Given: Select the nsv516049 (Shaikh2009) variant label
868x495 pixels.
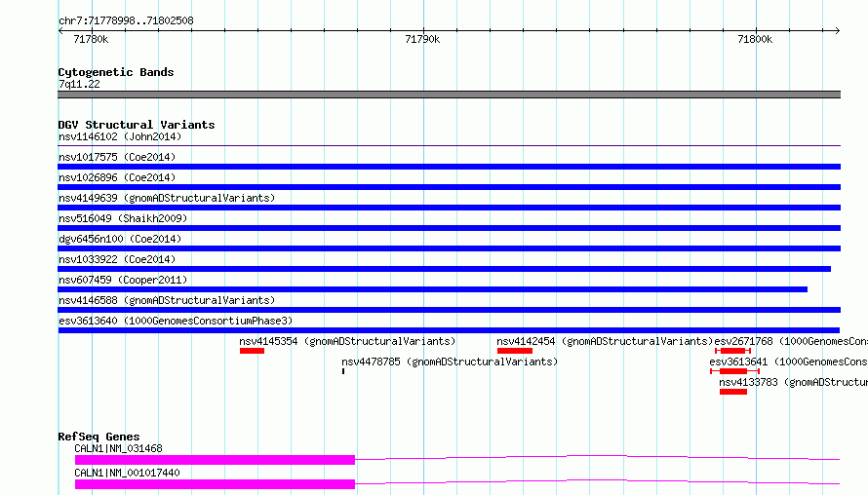Looking at the screenshot, I should (123, 218).
